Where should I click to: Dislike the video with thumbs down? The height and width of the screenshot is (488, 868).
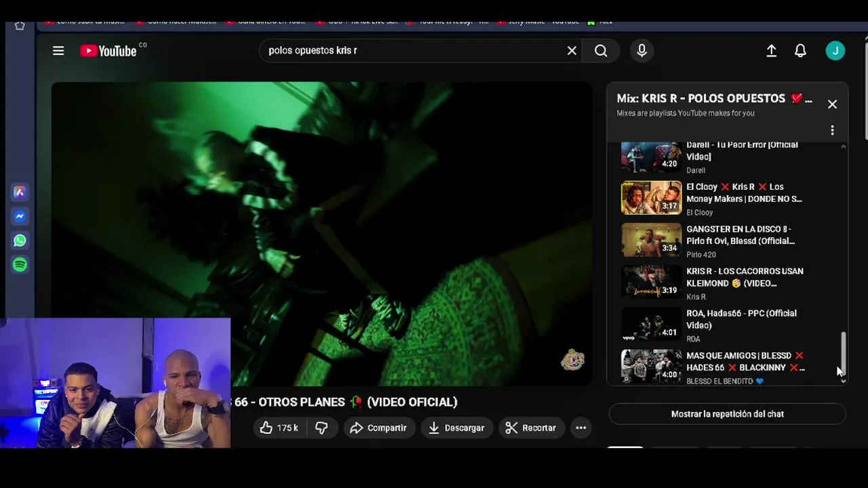pyautogui.click(x=321, y=428)
